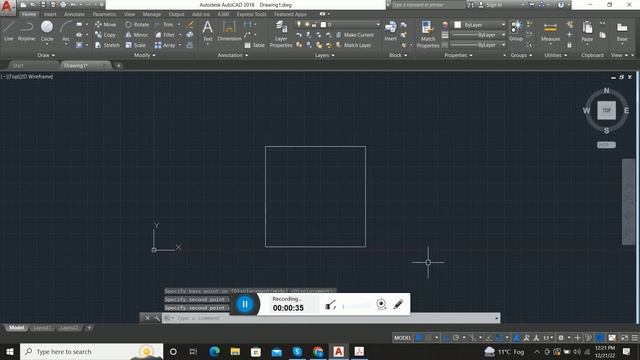Activate the Text annotation tool
Viewport: 640px width, 360px height.
(207, 31)
